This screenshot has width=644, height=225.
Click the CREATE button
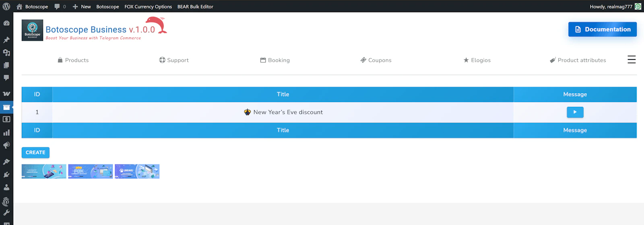(35, 153)
